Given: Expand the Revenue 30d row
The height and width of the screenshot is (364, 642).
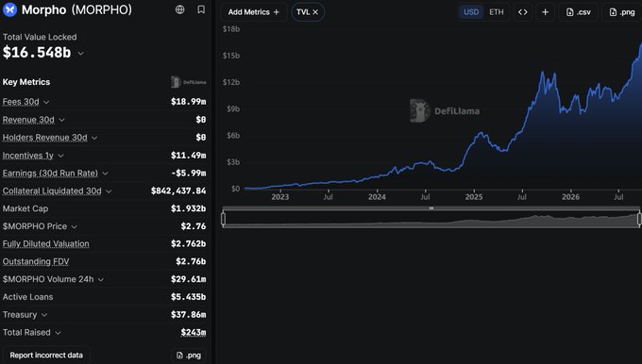Looking at the screenshot, I should coord(61,120).
